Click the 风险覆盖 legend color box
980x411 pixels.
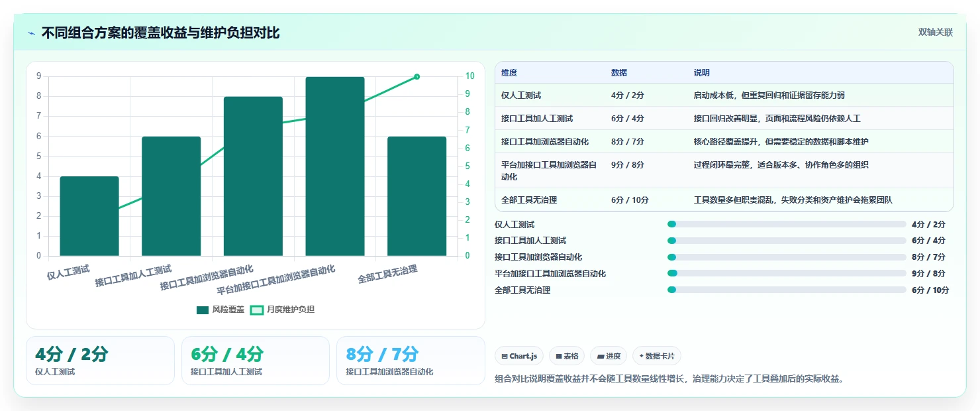click(203, 310)
